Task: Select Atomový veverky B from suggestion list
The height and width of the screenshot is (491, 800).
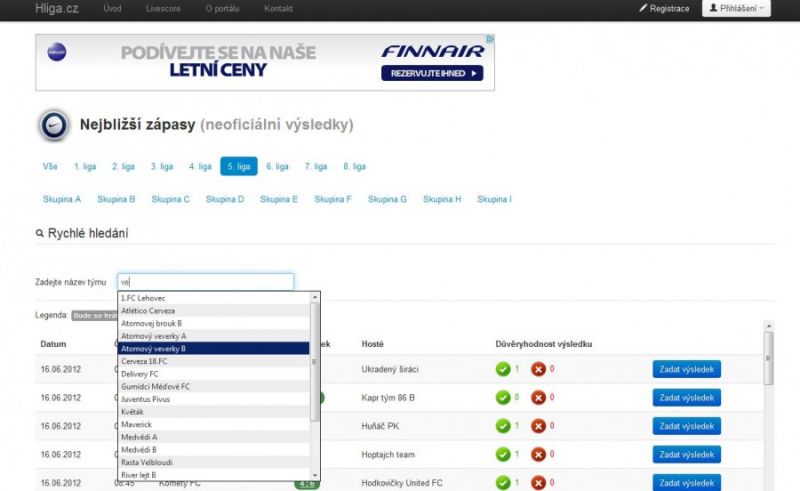Action: pyautogui.click(x=214, y=349)
